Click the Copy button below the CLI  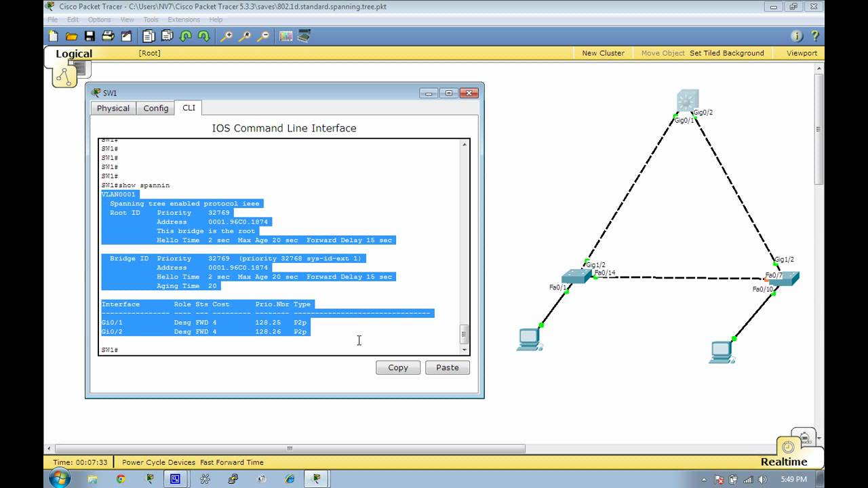pyautogui.click(x=398, y=367)
